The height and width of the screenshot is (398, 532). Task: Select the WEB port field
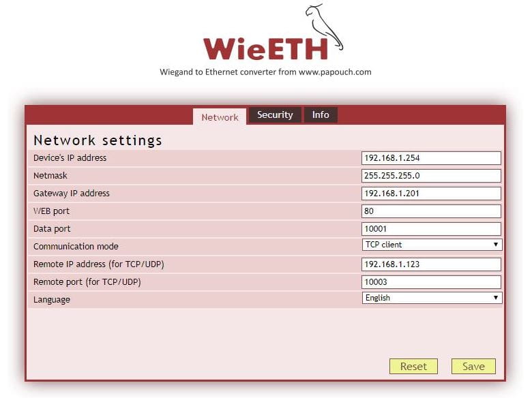[x=431, y=211]
